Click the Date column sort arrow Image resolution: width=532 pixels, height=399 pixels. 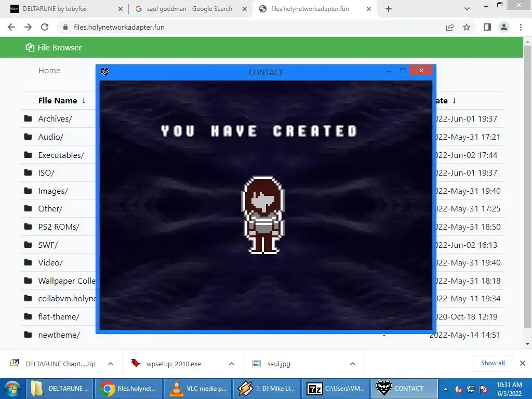pos(454,100)
